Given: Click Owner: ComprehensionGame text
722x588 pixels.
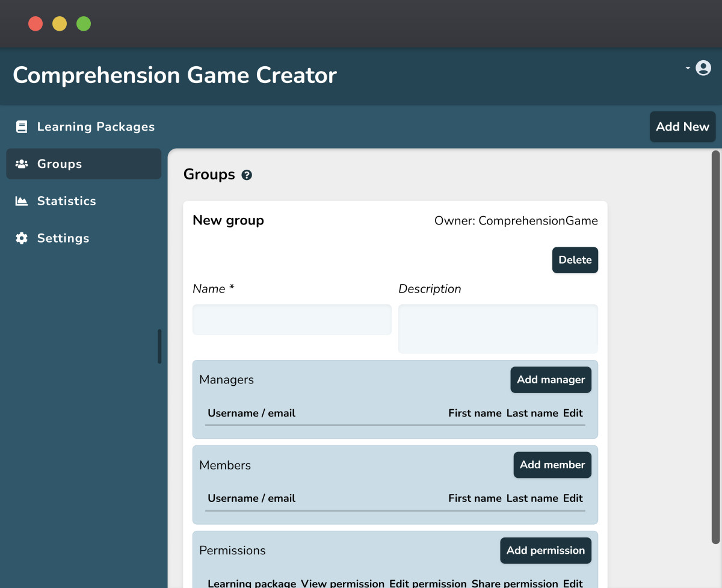Looking at the screenshot, I should click(516, 221).
